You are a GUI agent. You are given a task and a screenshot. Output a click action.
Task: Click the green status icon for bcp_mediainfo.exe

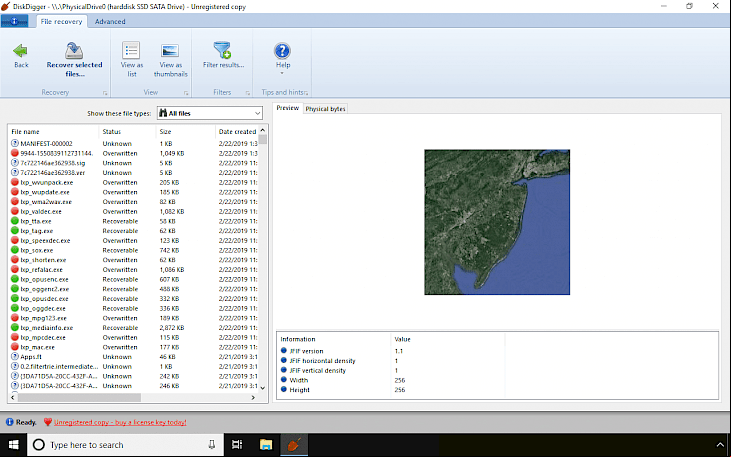pos(14,328)
